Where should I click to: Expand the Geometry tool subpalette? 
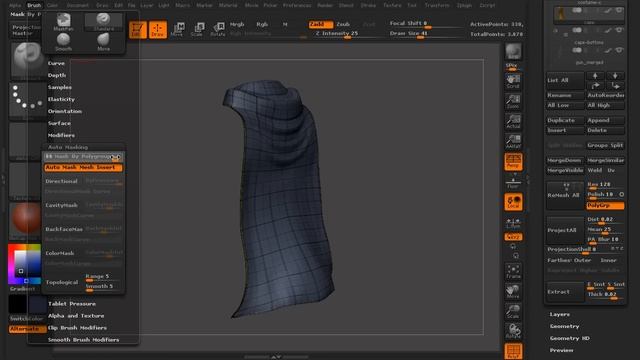point(564,326)
